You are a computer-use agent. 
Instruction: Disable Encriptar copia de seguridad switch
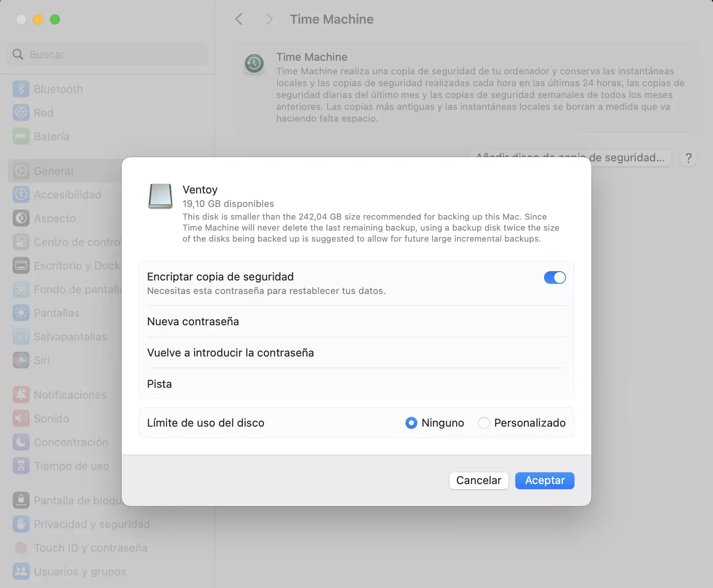(555, 278)
